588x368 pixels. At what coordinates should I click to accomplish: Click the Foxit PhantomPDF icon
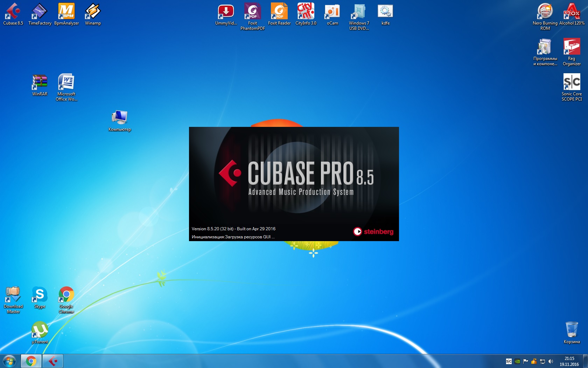[x=253, y=16]
